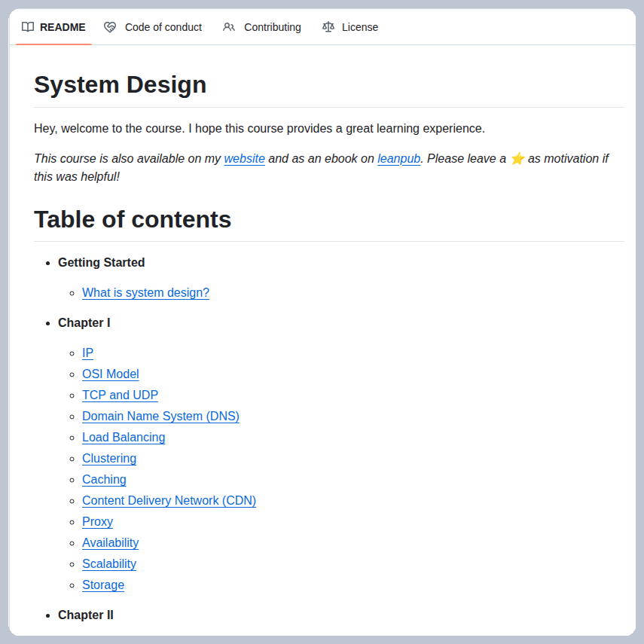Open the Proxy link
Image resolution: width=644 pixels, height=644 pixels.
pyautogui.click(x=98, y=522)
